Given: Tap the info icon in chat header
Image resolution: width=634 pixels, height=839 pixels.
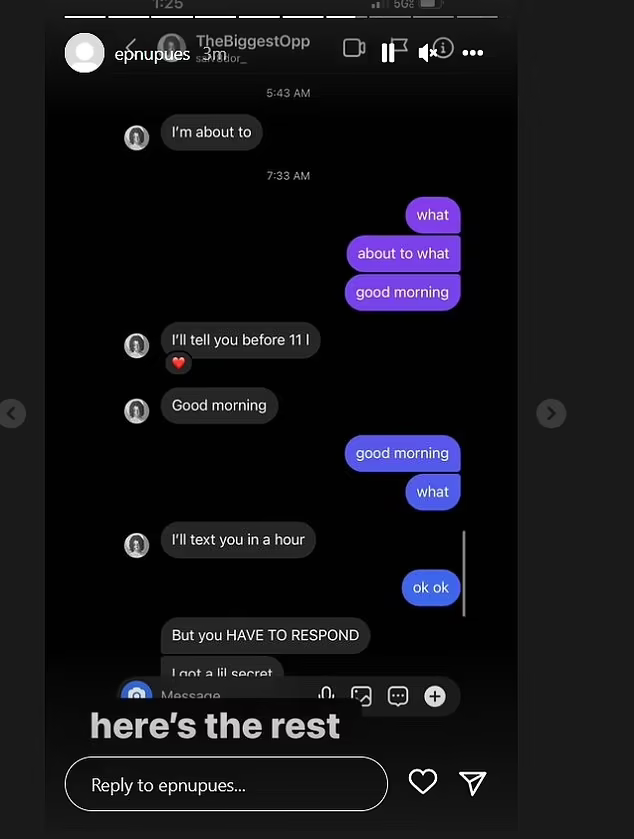Looking at the screenshot, I should pyautogui.click(x=444, y=48).
